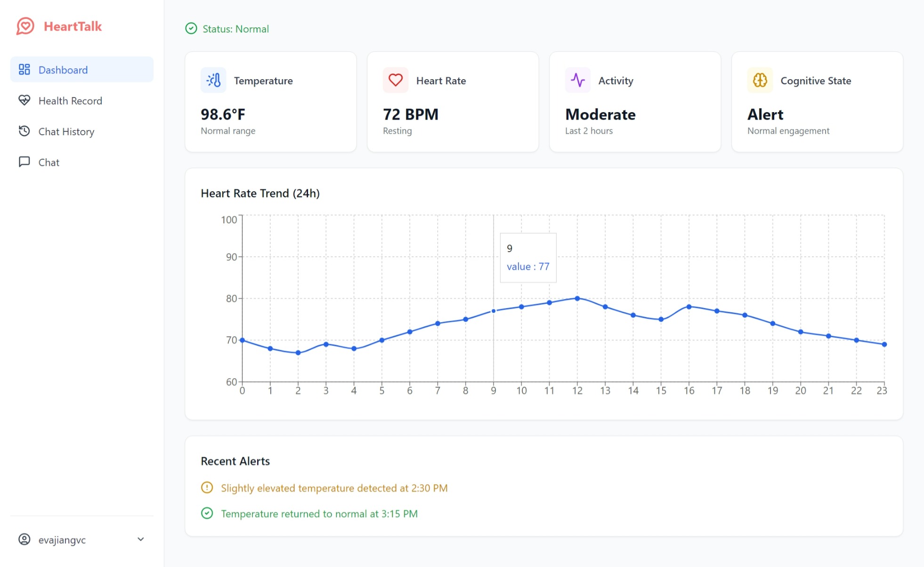This screenshot has width=924, height=567.
Task: Select the slightly elevated temperature alert text
Action: [x=334, y=488]
